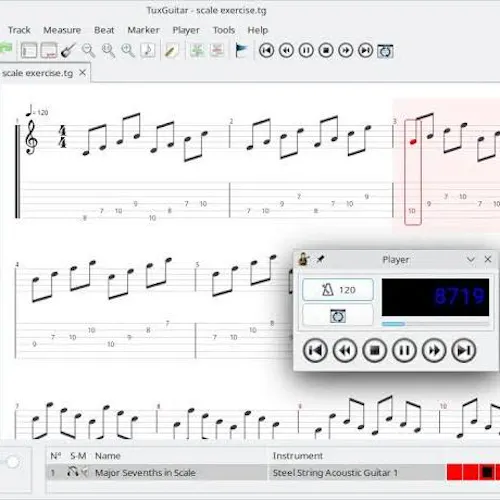Image resolution: width=500 pixels, height=500 pixels.
Task: Close the Player panel
Action: pos(488,259)
